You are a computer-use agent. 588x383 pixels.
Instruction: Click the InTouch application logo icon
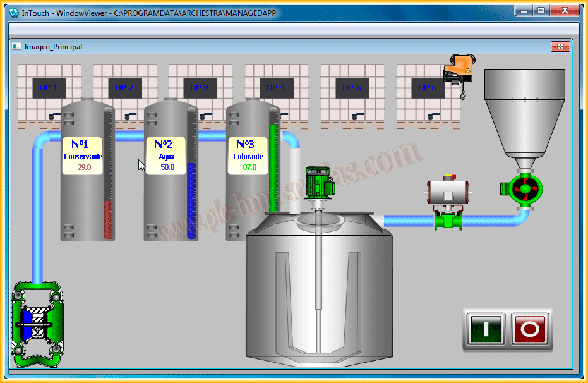[14, 13]
